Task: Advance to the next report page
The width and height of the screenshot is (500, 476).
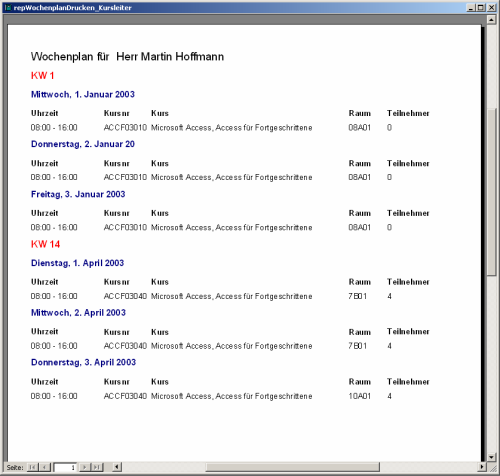Action: click(x=85, y=467)
